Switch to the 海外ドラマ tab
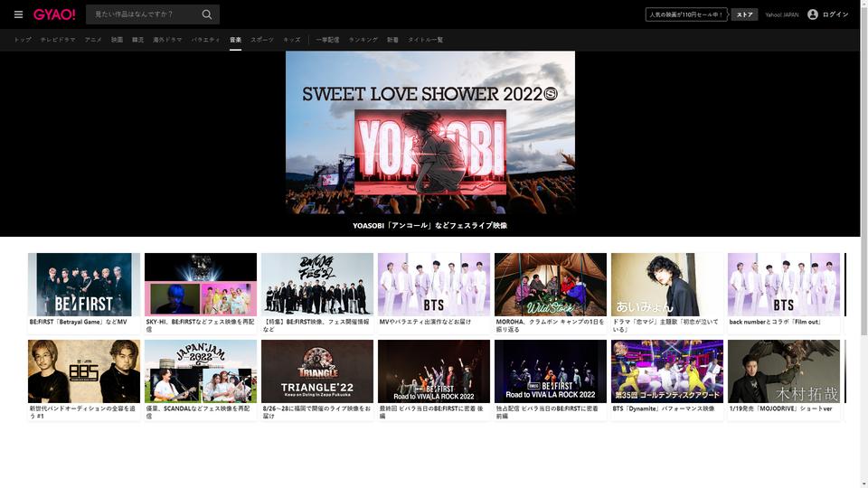The height and width of the screenshot is (488, 868). point(168,40)
